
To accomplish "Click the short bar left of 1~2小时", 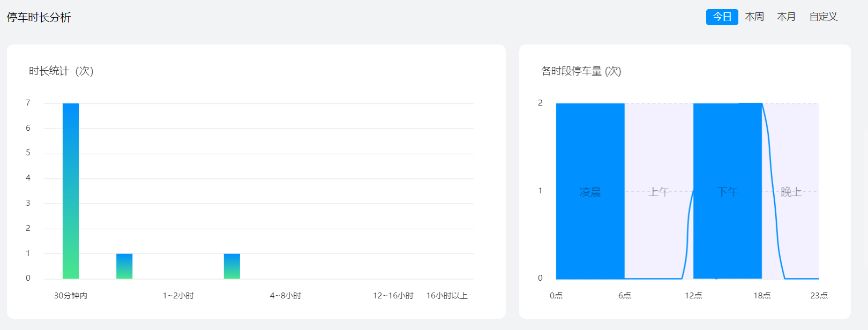I will click(x=124, y=266).
